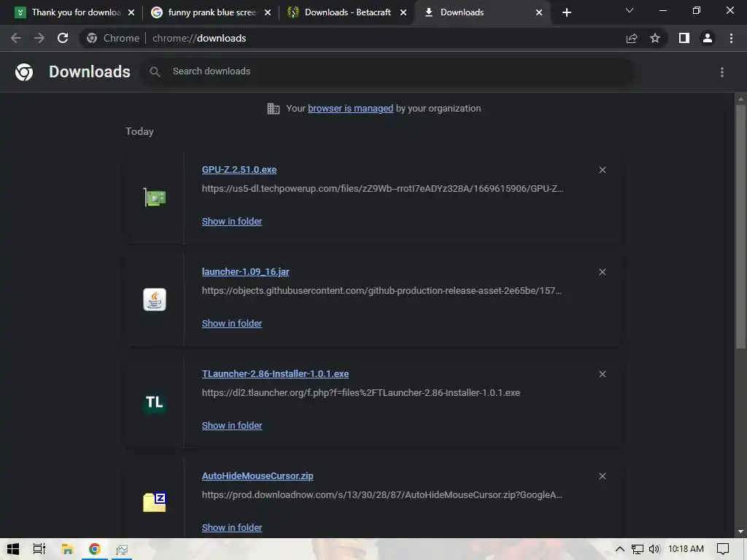
Task: Open launcher-1.09_16.jar file link
Action: [x=245, y=272]
